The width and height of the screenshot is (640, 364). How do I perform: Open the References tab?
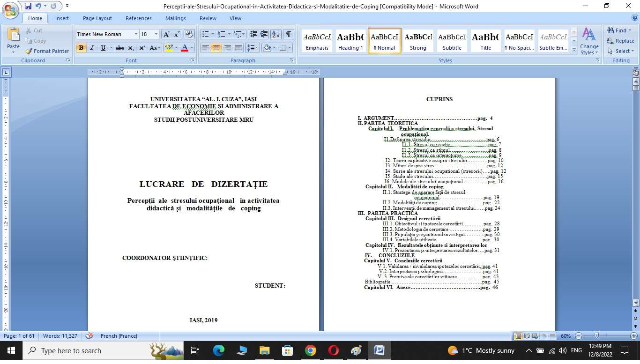click(x=138, y=18)
